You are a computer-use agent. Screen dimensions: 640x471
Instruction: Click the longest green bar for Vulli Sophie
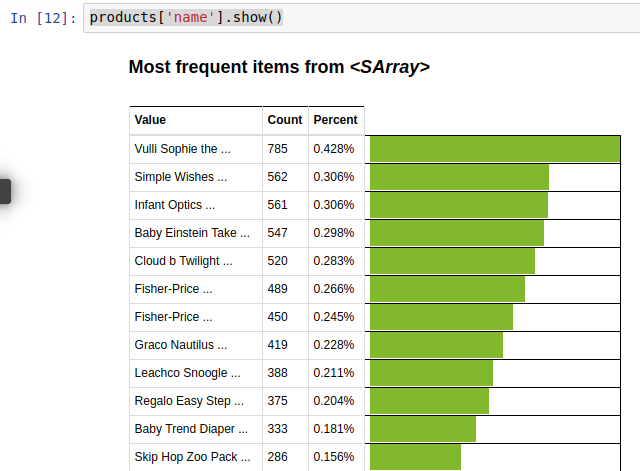(x=495, y=149)
